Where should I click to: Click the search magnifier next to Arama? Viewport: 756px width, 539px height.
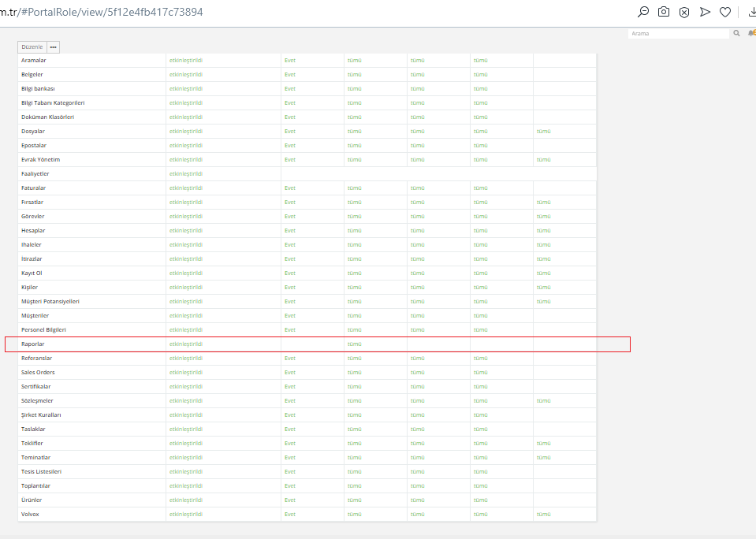coord(736,33)
